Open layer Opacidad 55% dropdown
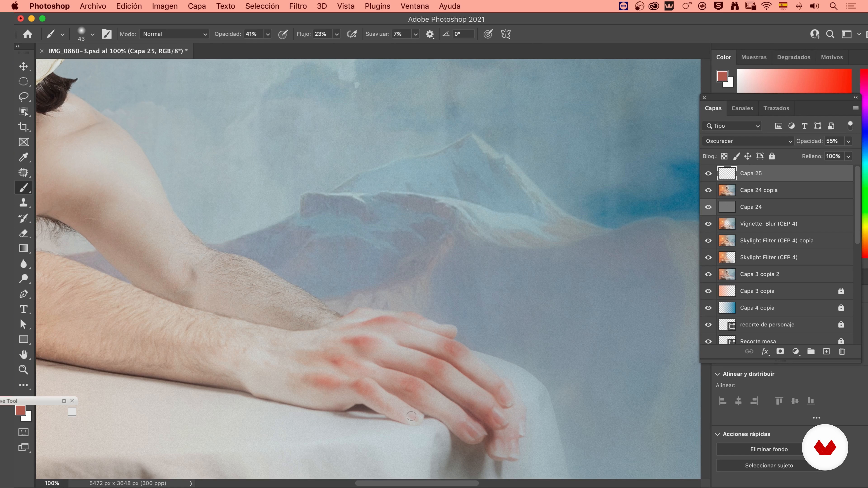This screenshot has height=488, width=868. [x=848, y=141]
